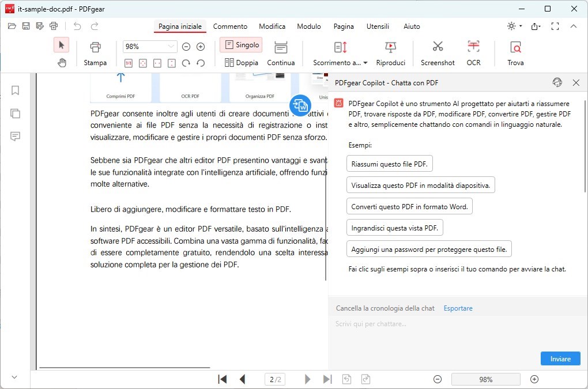
Task: Undo the last action
Action: 77,26
